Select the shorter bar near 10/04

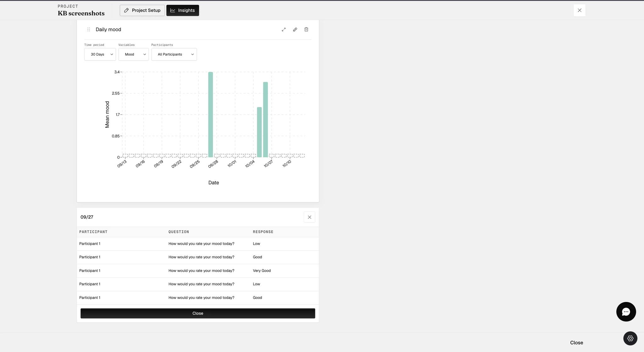(259, 132)
